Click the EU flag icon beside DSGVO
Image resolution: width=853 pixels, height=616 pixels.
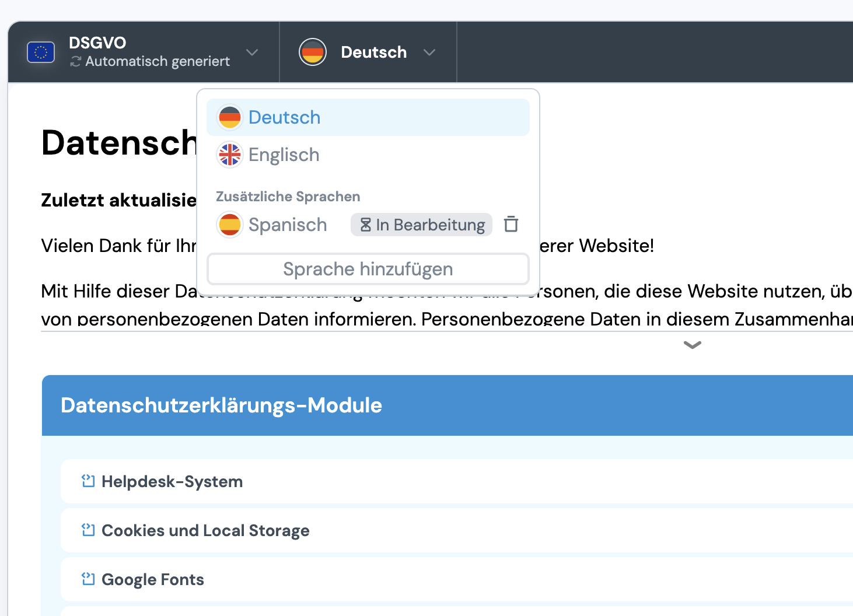tap(41, 52)
